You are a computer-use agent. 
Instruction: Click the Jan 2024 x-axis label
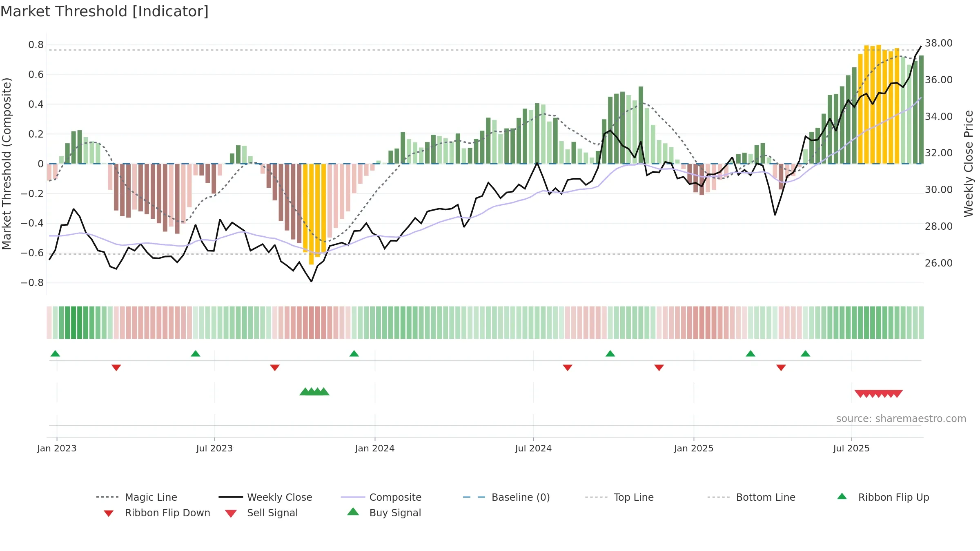375,448
